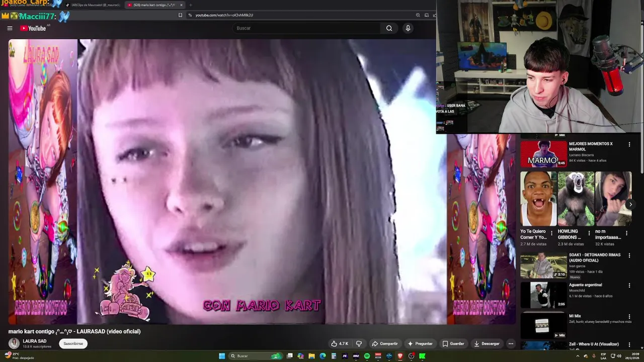Download video with the Descargar button

click(x=487, y=344)
